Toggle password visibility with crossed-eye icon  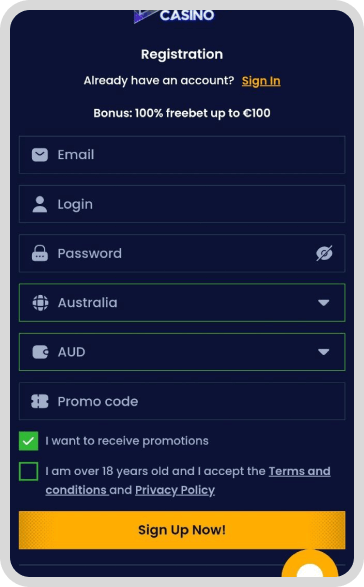[x=324, y=253]
